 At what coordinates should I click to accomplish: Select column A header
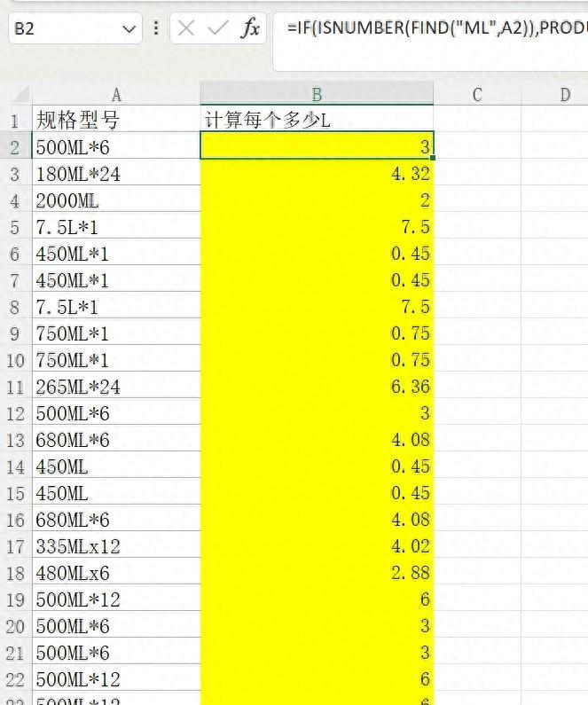coord(116,94)
